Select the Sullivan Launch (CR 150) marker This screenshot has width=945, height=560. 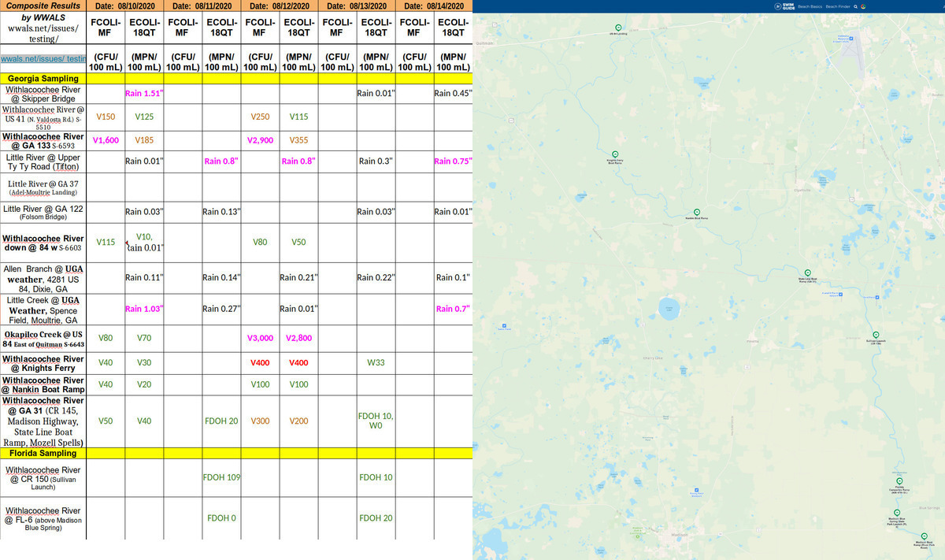click(876, 334)
